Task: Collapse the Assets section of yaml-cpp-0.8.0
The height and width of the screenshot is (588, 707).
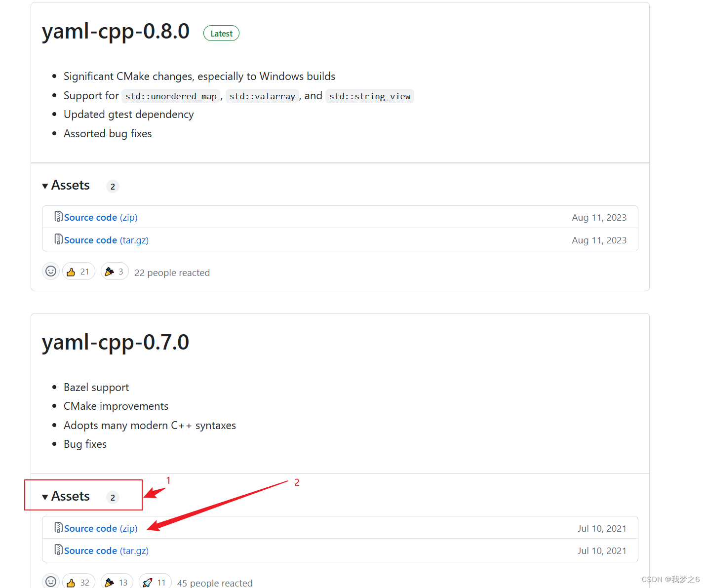Action: tap(66, 185)
